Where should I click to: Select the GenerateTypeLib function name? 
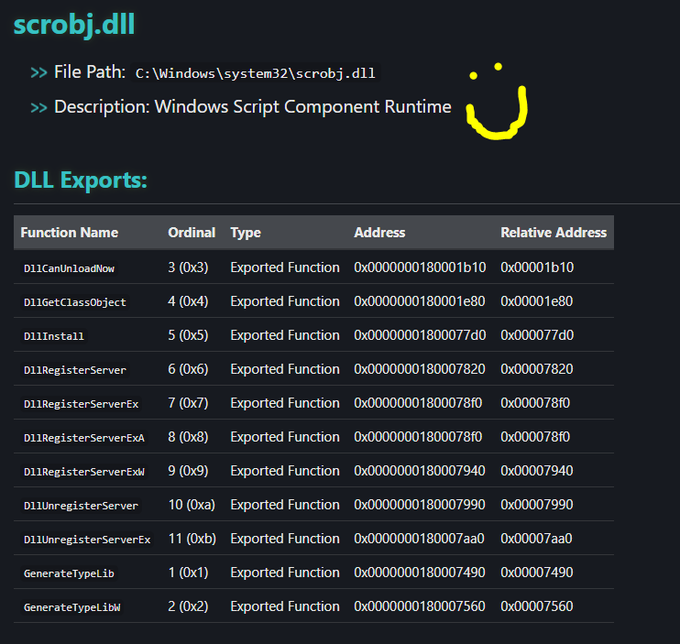[69, 573]
